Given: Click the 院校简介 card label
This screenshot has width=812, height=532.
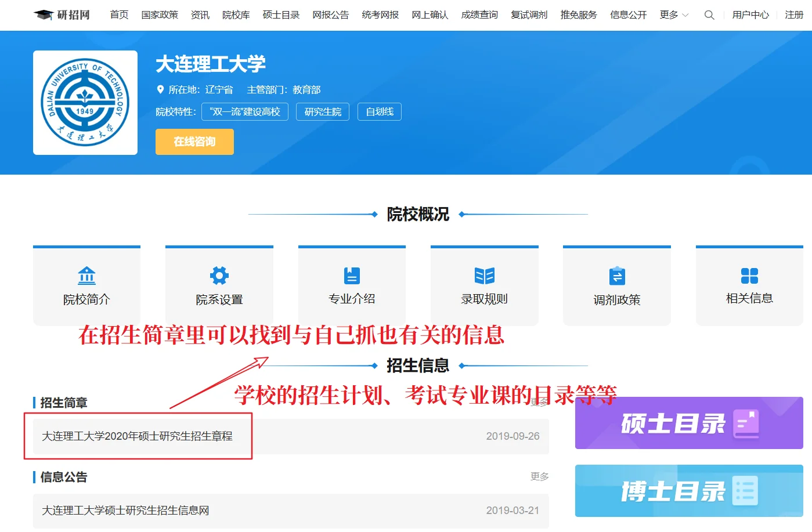Looking at the screenshot, I should coord(86,299).
